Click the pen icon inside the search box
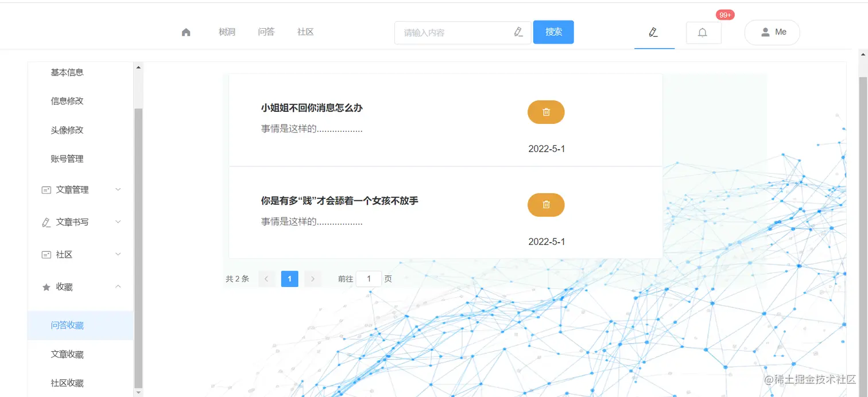868x397 pixels. click(518, 32)
